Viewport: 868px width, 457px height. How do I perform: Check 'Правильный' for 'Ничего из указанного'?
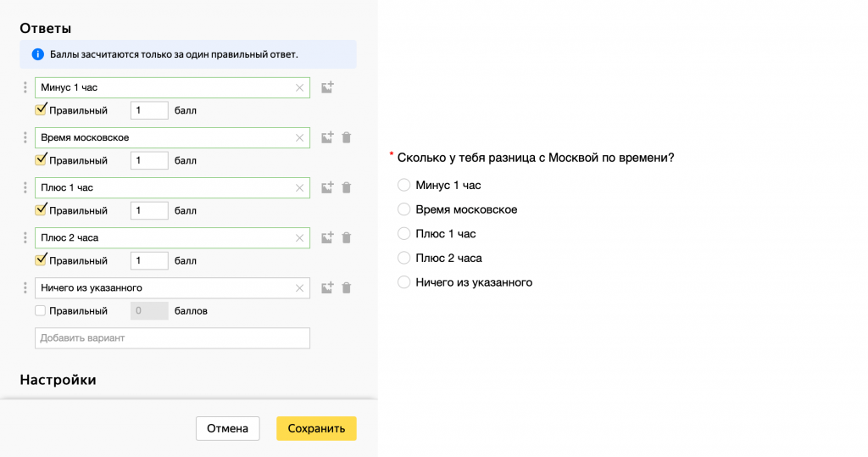point(41,311)
